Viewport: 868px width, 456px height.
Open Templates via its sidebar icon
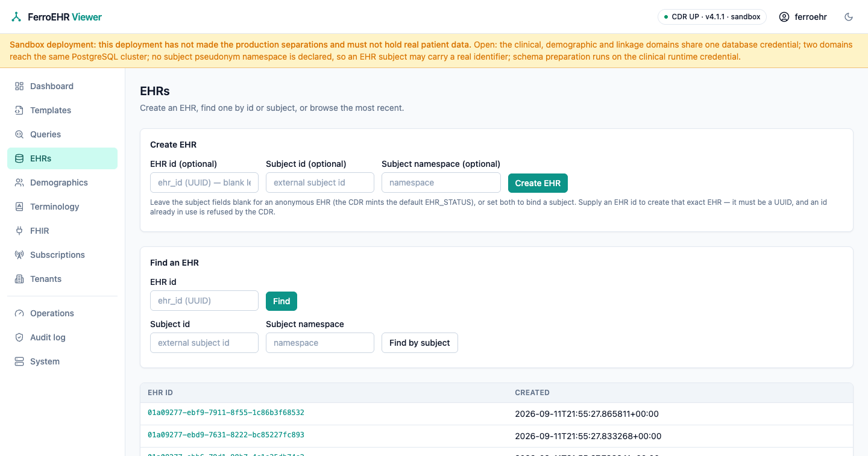[19, 110]
